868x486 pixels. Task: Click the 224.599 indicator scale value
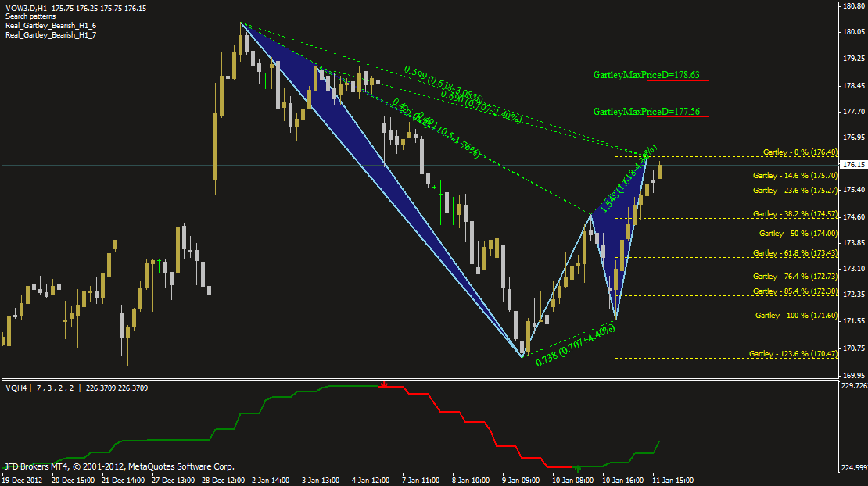tap(854, 468)
